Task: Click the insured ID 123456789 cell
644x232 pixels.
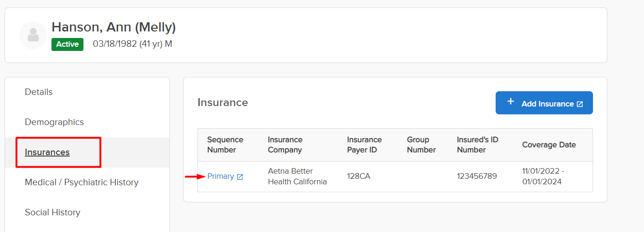Action: [x=477, y=176]
